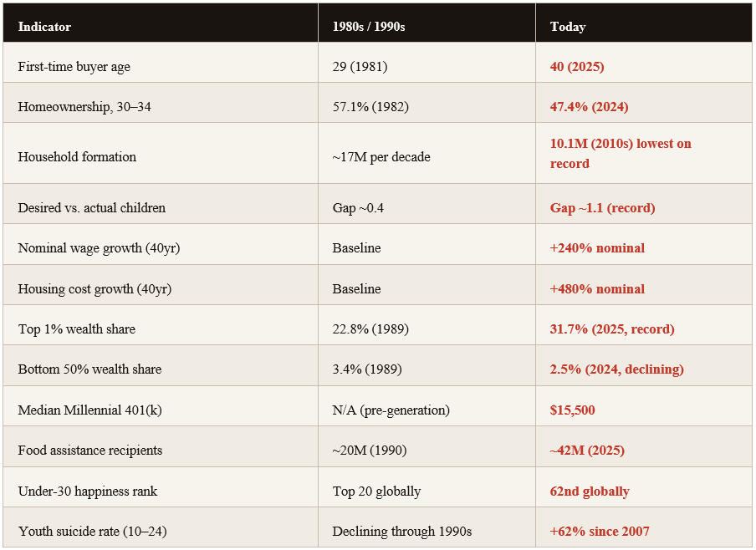756x550 pixels.
Task: Click the $15,500 value
Action: coord(572,410)
